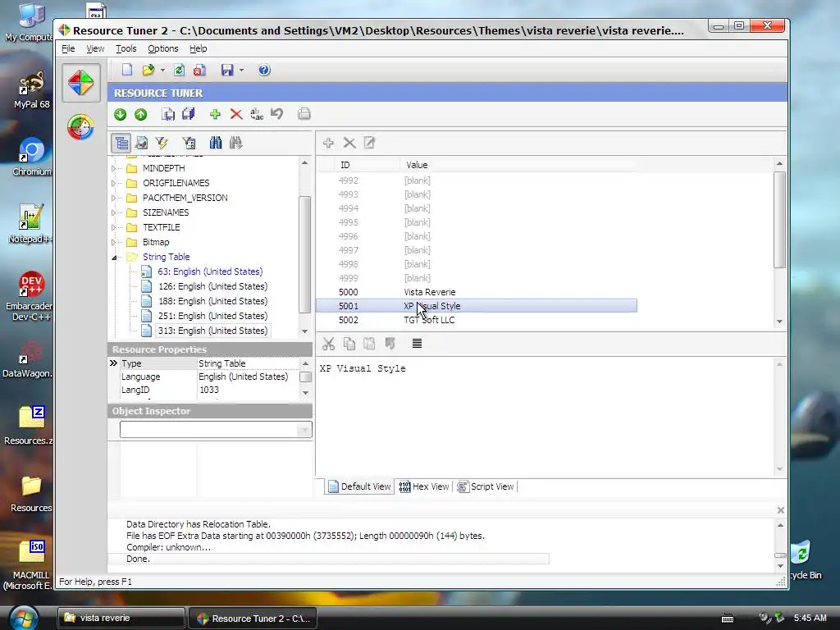The image size is (840, 630).
Task: Click the Cut scissors icon in text editor
Action: tap(328, 344)
